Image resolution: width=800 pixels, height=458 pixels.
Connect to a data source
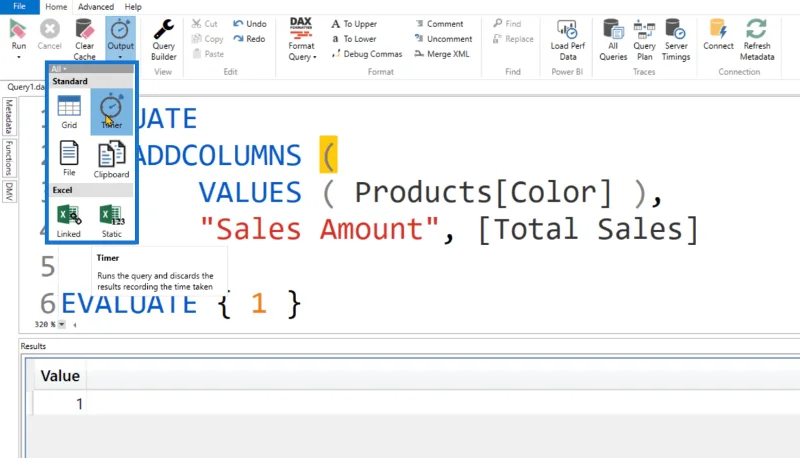718,35
